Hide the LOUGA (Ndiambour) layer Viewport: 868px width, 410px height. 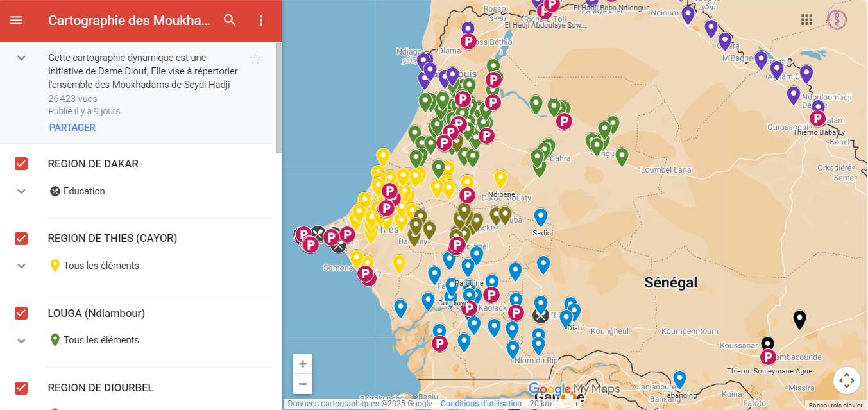(21, 313)
